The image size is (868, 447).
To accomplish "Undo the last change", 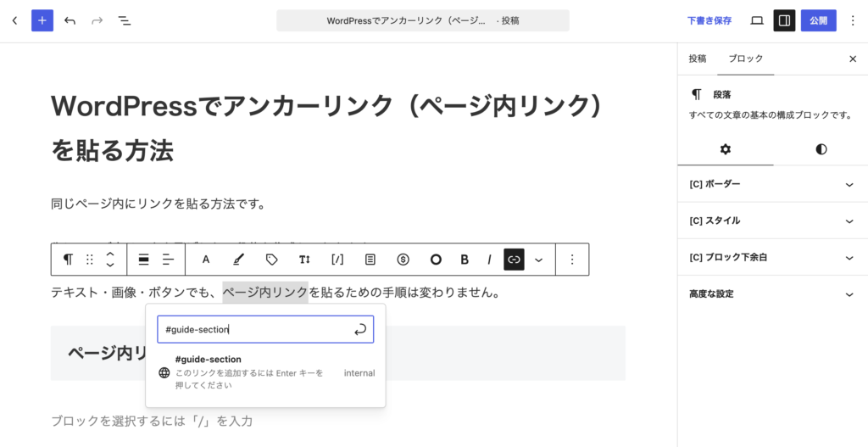I will [x=70, y=20].
